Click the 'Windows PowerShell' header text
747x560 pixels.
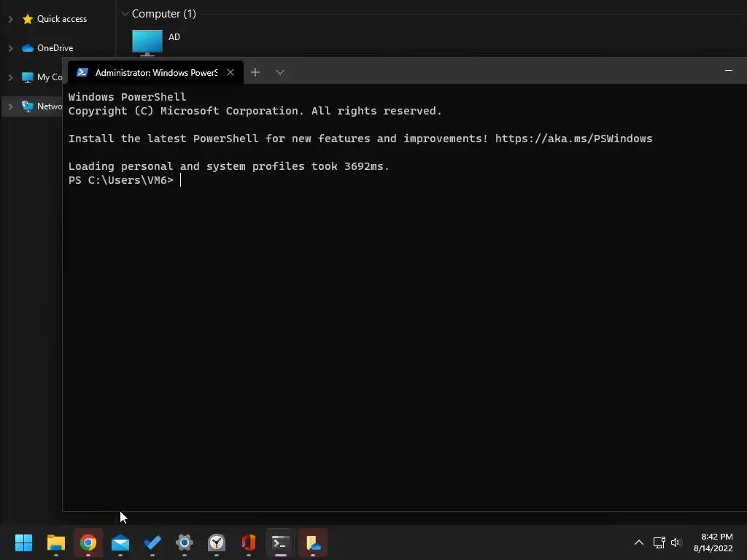coord(127,97)
